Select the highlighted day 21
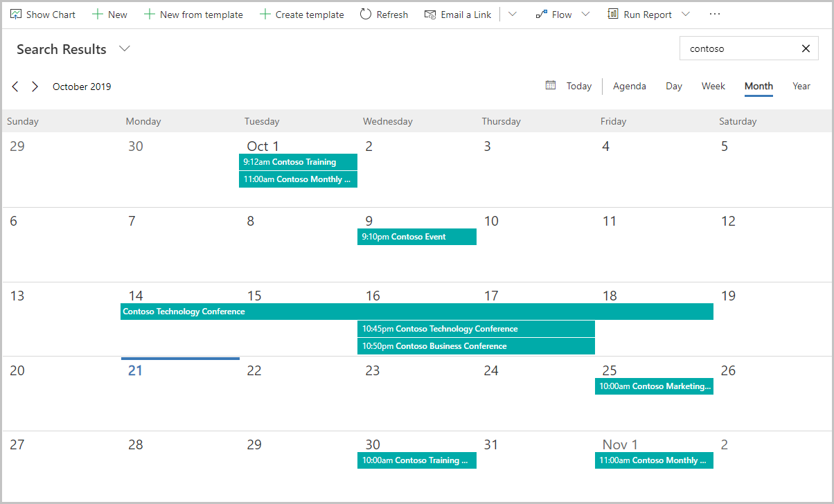Image resolution: width=834 pixels, height=504 pixels. pyautogui.click(x=135, y=370)
